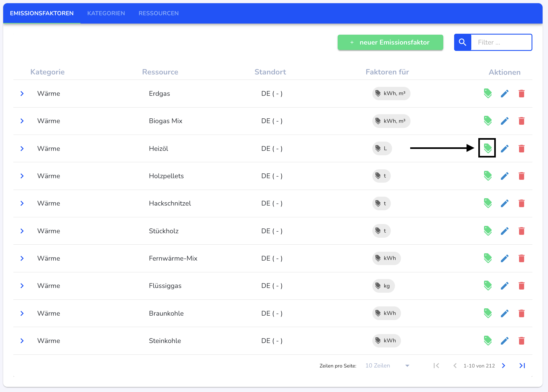Click the green tag icon for Erdgas
Image resolution: width=548 pixels, height=392 pixels.
pos(488,94)
